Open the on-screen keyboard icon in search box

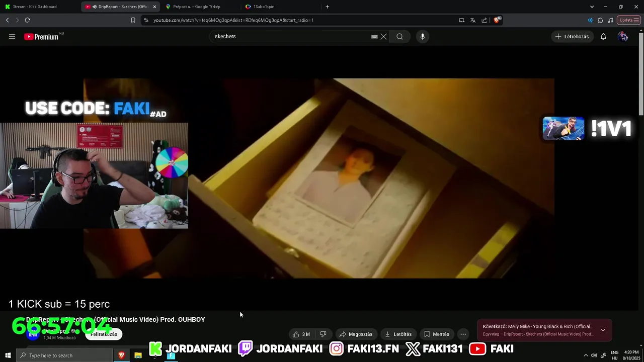[374, 36]
